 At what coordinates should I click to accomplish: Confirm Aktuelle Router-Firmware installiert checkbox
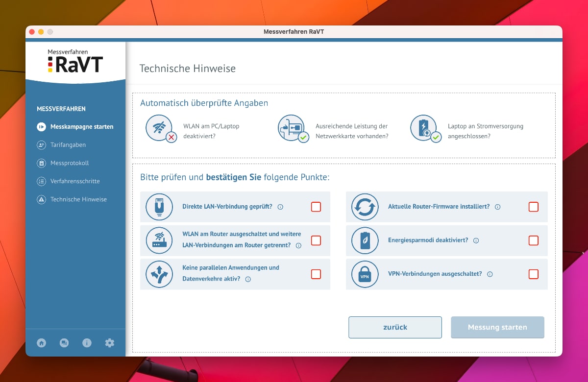coord(533,207)
